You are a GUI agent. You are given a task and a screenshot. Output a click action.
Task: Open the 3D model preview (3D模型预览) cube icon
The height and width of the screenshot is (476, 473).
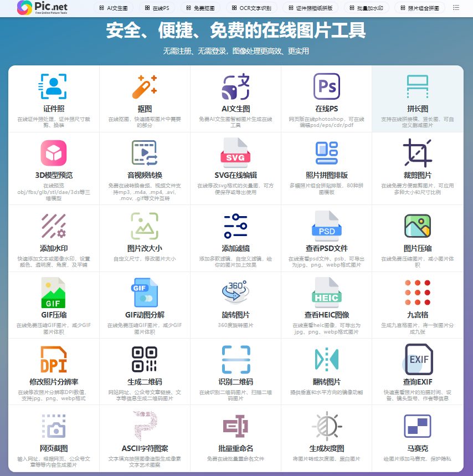point(54,153)
